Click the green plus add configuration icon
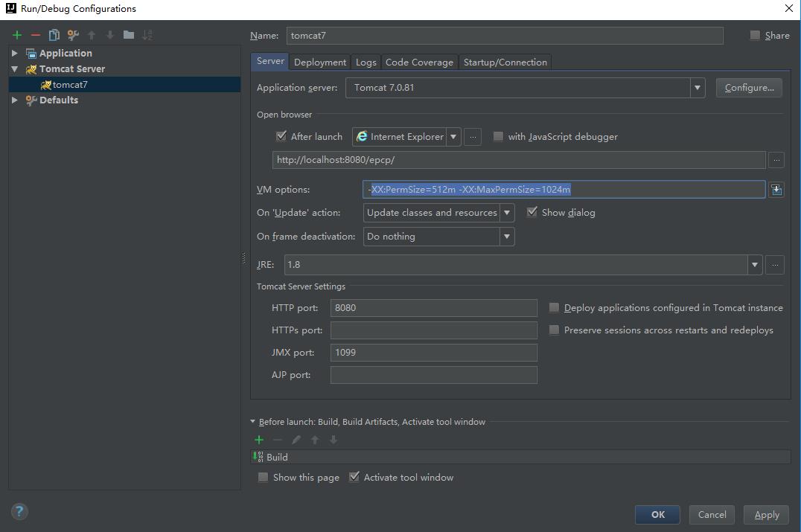Image resolution: width=801 pixels, height=532 pixels. pyautogui.click(x=17, y=35)
